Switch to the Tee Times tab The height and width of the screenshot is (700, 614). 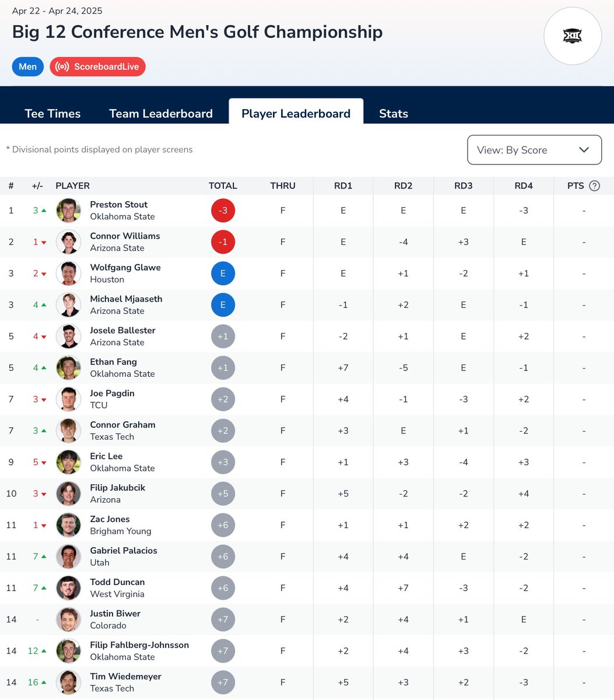[52, 113]
